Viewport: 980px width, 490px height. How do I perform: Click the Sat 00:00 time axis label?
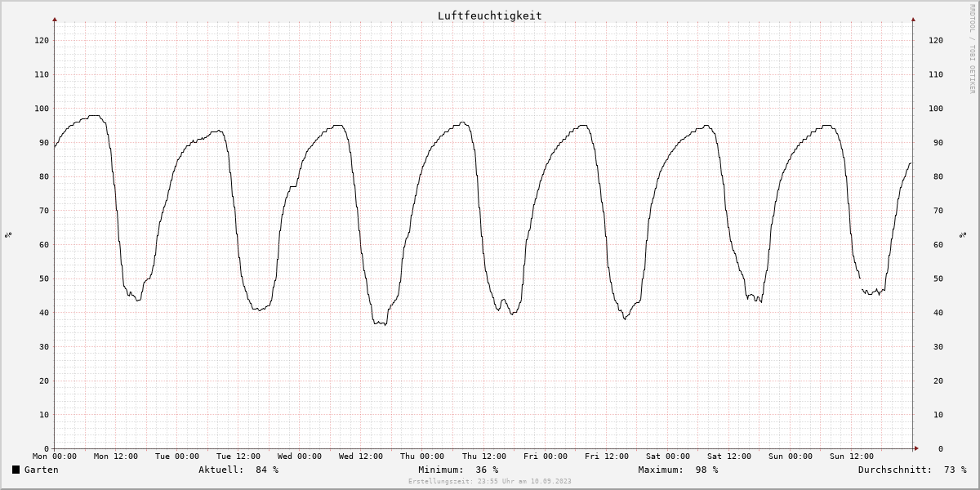pos(667,457)
